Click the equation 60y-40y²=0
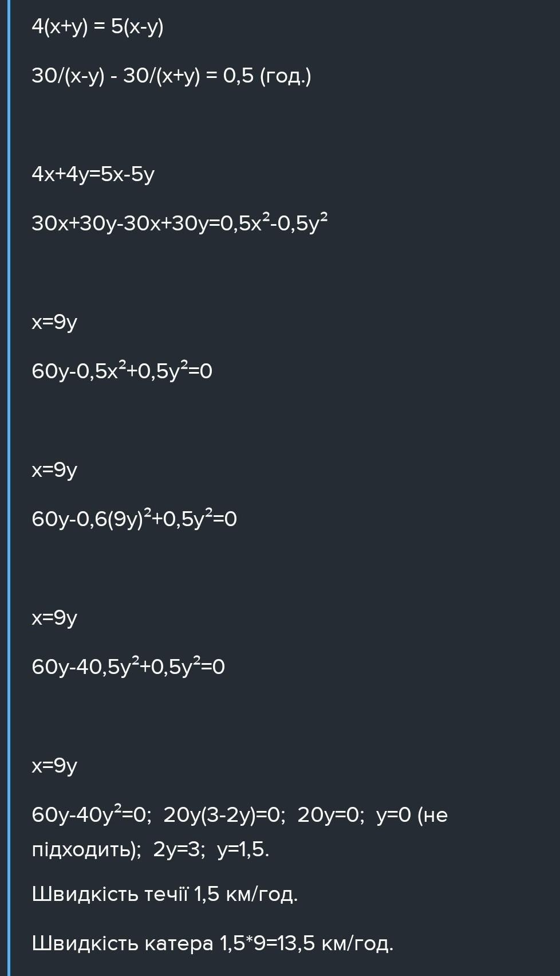The image size is (560, 976). [92, 814]
